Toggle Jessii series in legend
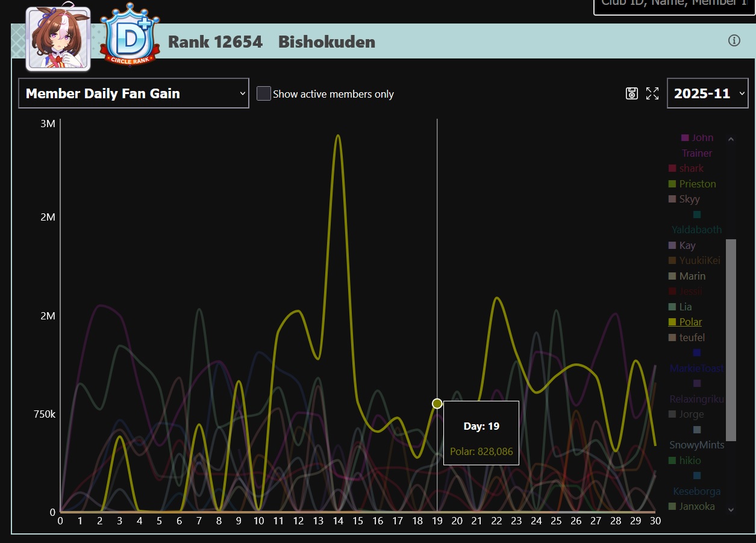756x543 pixels. coord(686,291)
